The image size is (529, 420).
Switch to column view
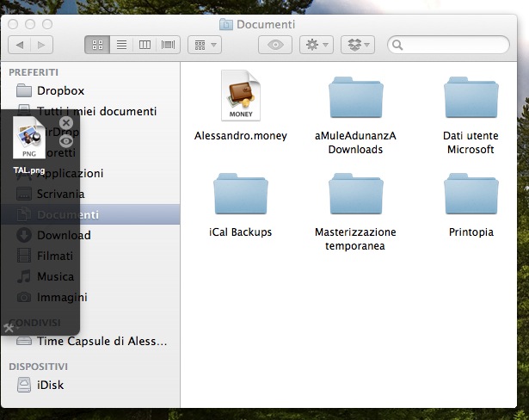coord(145,44)
